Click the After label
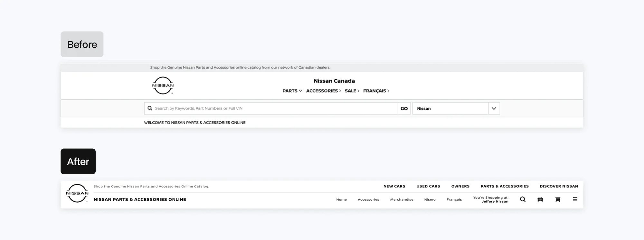This screenshot has width=644, height=240. (x=78, y=161)
